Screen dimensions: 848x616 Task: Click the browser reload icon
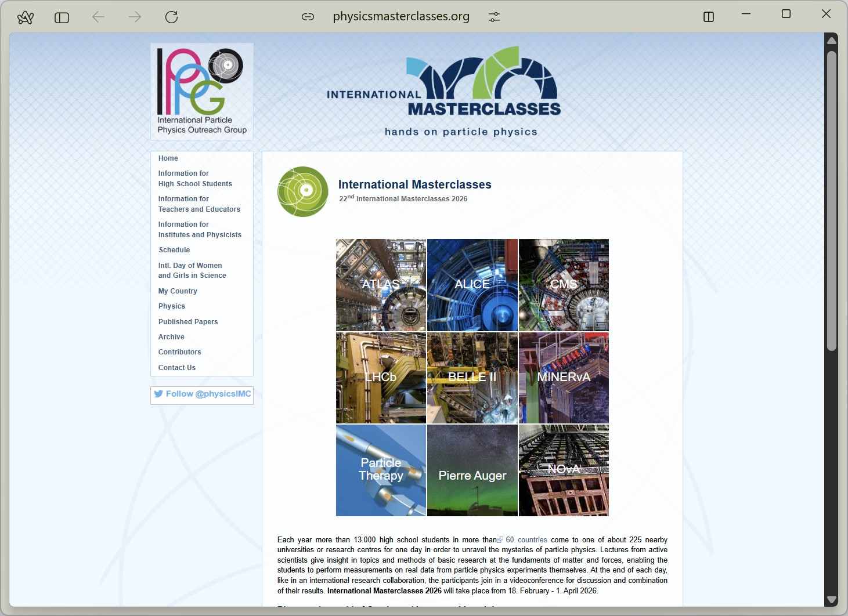[171, 17]
